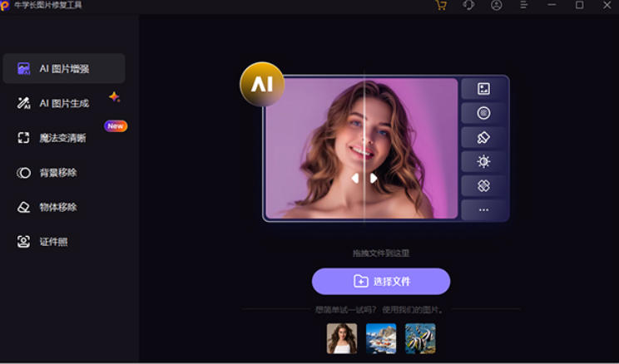Click the before/after comparison slider handle
The width and height of the screenshot is (619, 364).
pos(364,178)
